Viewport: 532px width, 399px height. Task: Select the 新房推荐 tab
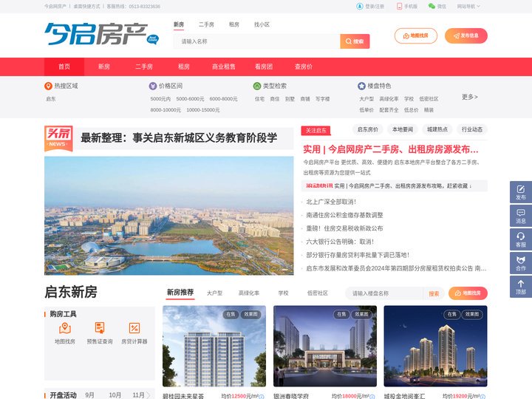pyautogui.click(x=180, y=293)
